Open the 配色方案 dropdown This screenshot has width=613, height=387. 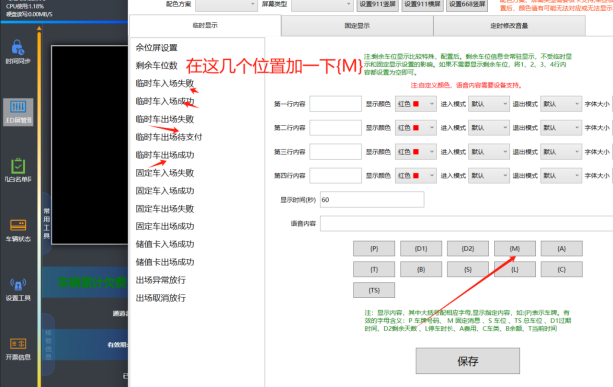(x=226, y=4)
